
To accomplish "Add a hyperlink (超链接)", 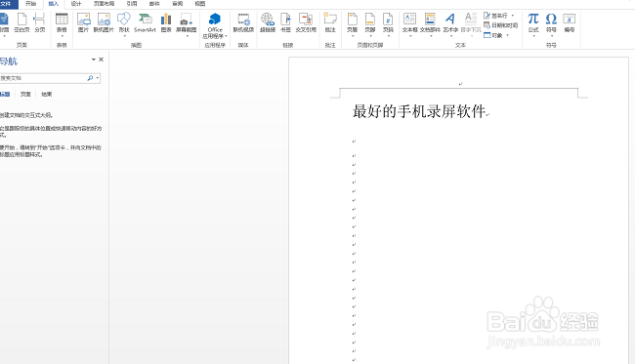I will (x=268, y=22).
